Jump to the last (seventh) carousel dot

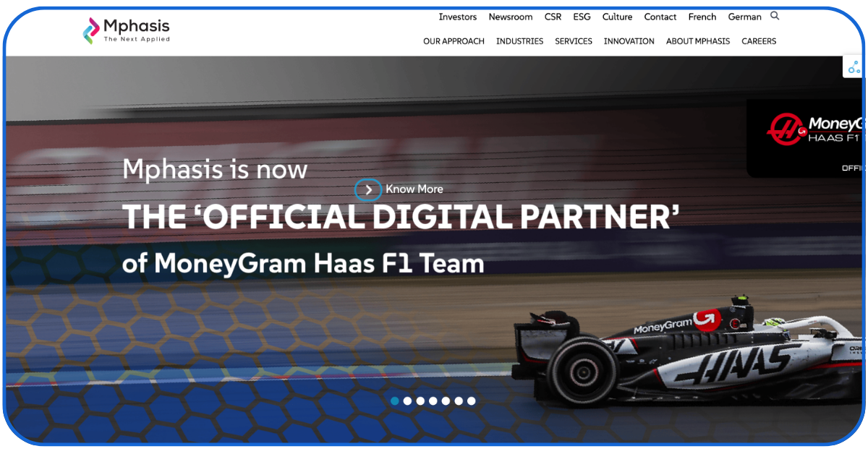pyautogui.click(x=471, y=401)
